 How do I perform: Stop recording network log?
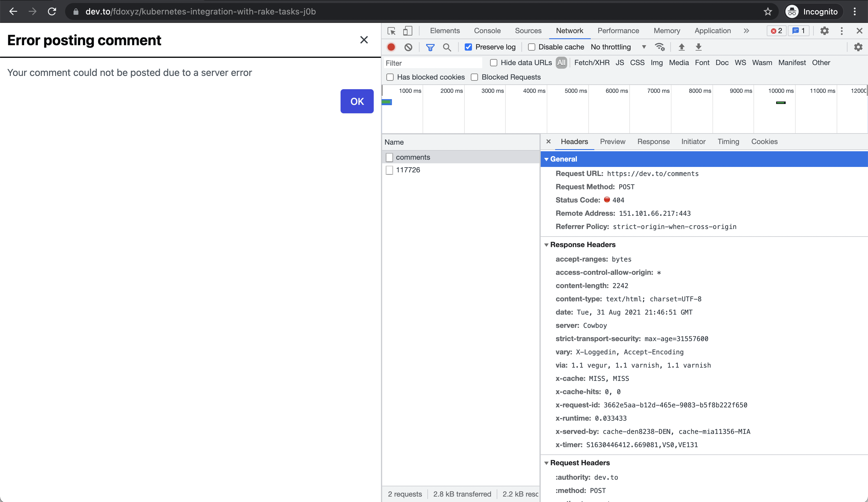point(391,47)
